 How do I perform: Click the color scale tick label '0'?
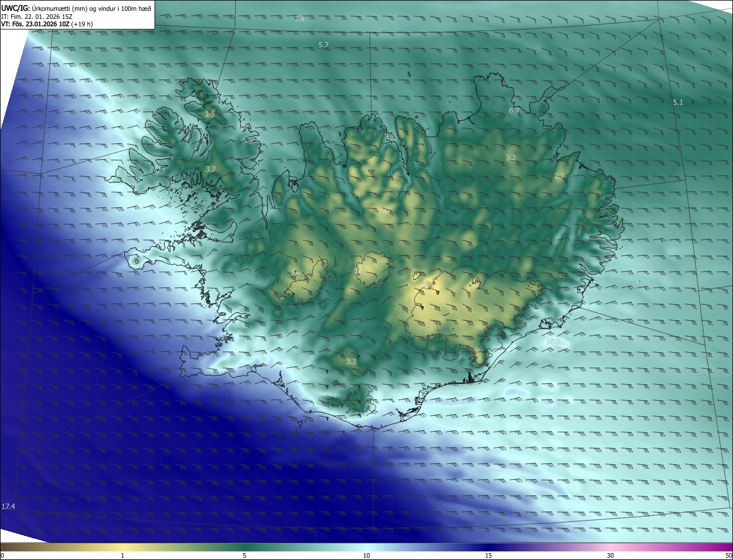coord(2,555)
